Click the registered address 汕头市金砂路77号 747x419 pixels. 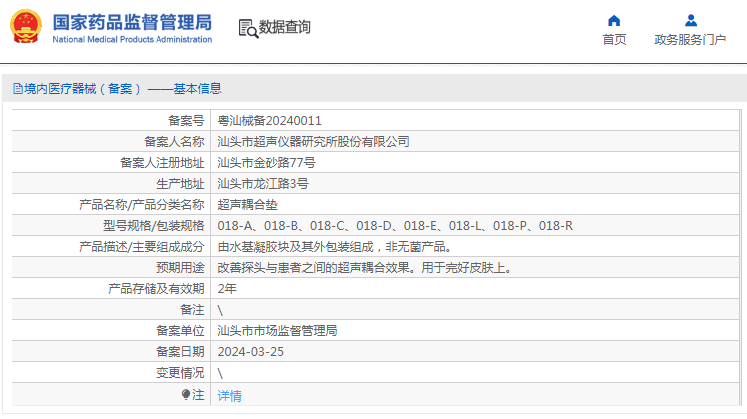[266, 162]
